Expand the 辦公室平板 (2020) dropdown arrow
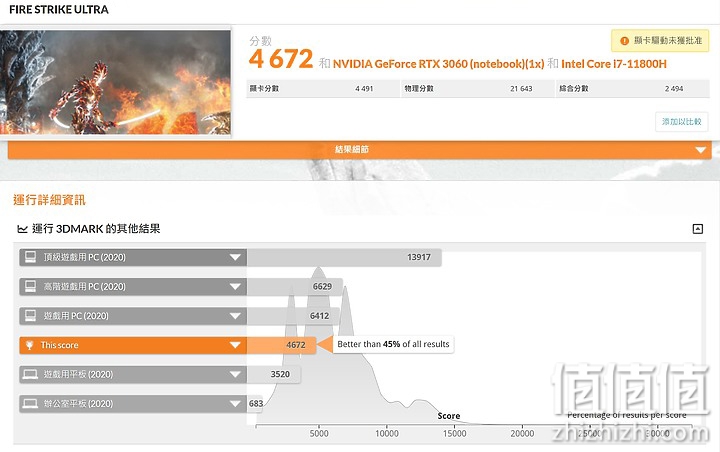720x452 pixels. click(235, 404)
